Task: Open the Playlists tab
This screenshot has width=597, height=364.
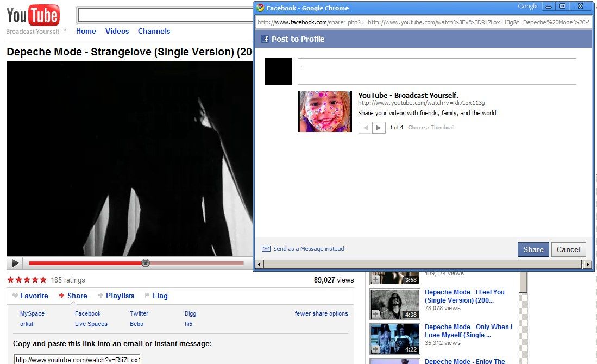Action: coord(120,296)
